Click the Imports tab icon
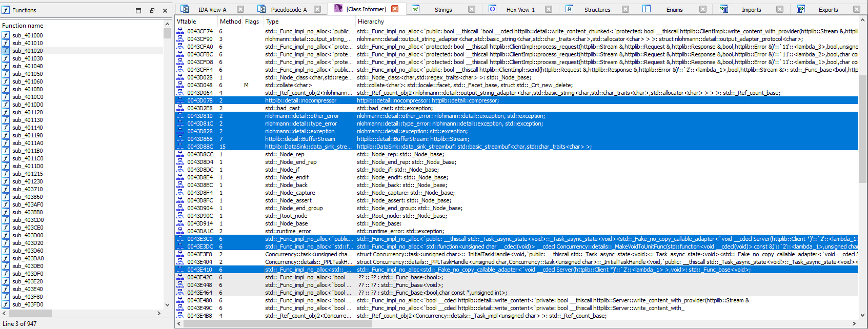Screen dimensions: 868x329 723,9
